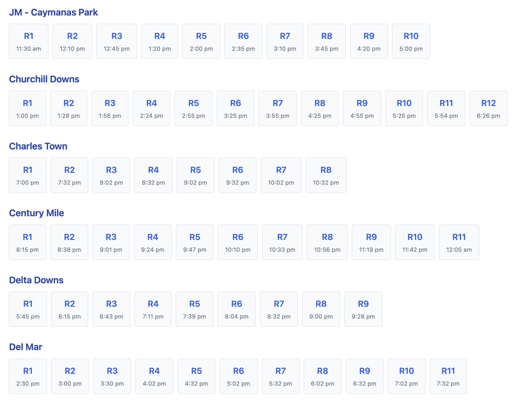
Task: Click Century Mile R4 at 9:24 pm
Action: [x=153, y=242]
